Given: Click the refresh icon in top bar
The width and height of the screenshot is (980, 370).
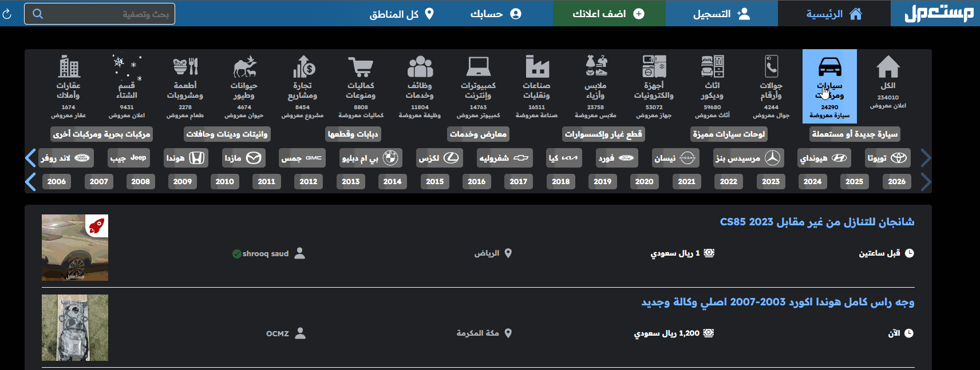Looking at the screenshot, I should click(x=7, y=14).
